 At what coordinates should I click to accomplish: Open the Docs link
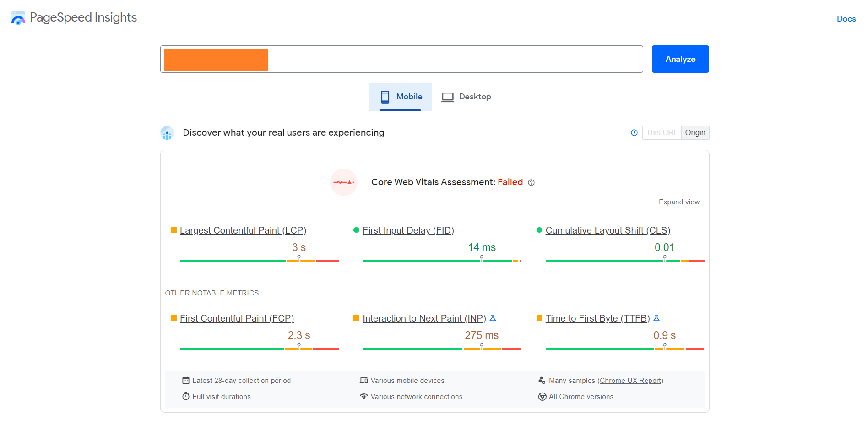point(846,19)
